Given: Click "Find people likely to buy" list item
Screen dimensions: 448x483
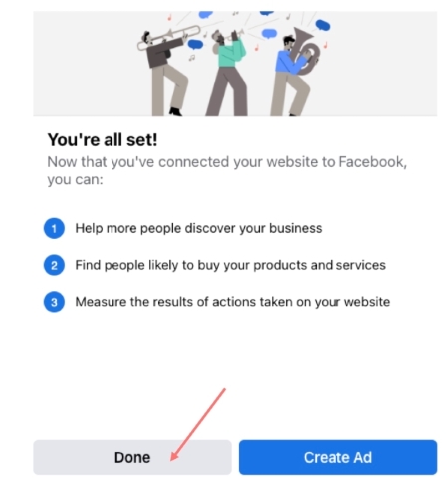Looking at the screenshot, I should (x=230, y=265).
